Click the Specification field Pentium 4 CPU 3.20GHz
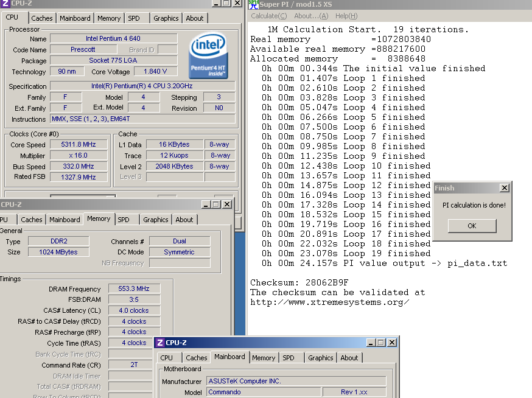The width and height of the screenshot is (532, 398). pos(142,86)
